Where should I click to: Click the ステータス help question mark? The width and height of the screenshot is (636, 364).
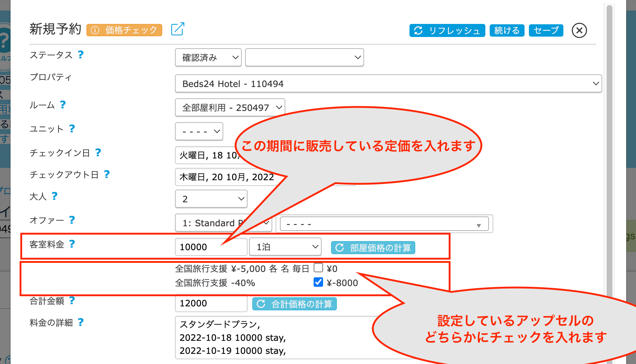pyautogui.click(x=81, y=55)
